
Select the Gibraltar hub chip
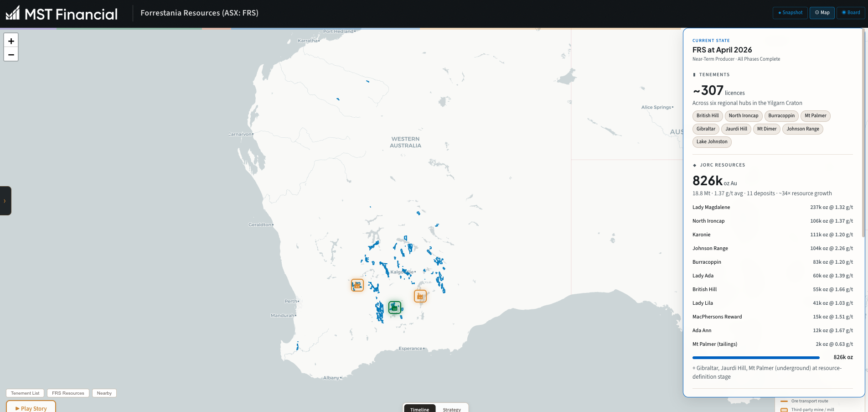[706, 129]
